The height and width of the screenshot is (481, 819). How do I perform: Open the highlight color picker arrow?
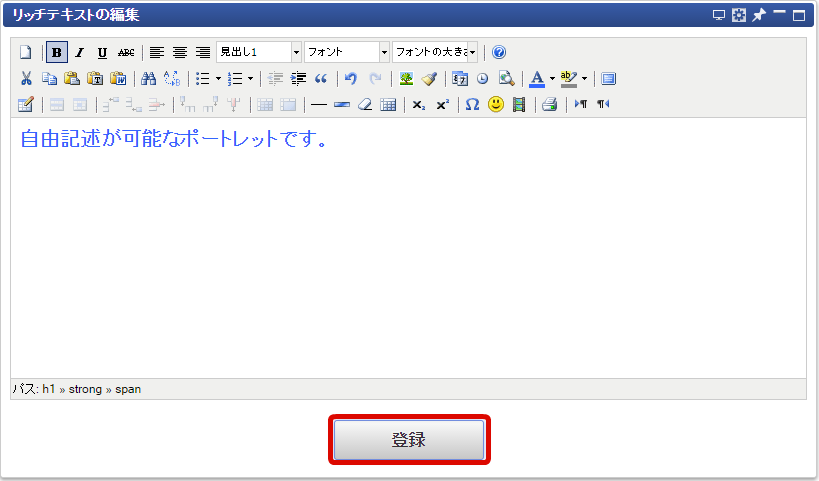[584, 78]
